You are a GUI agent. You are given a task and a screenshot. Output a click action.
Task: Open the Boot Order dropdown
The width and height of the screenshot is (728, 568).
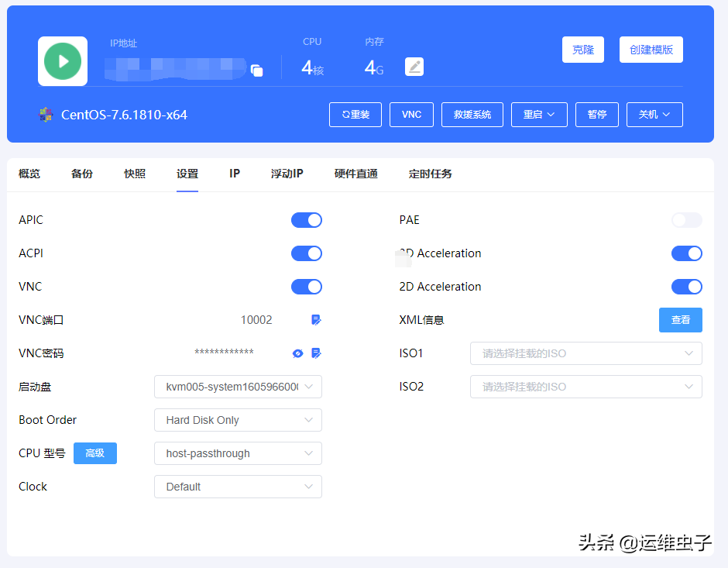(x=238, y=419)
